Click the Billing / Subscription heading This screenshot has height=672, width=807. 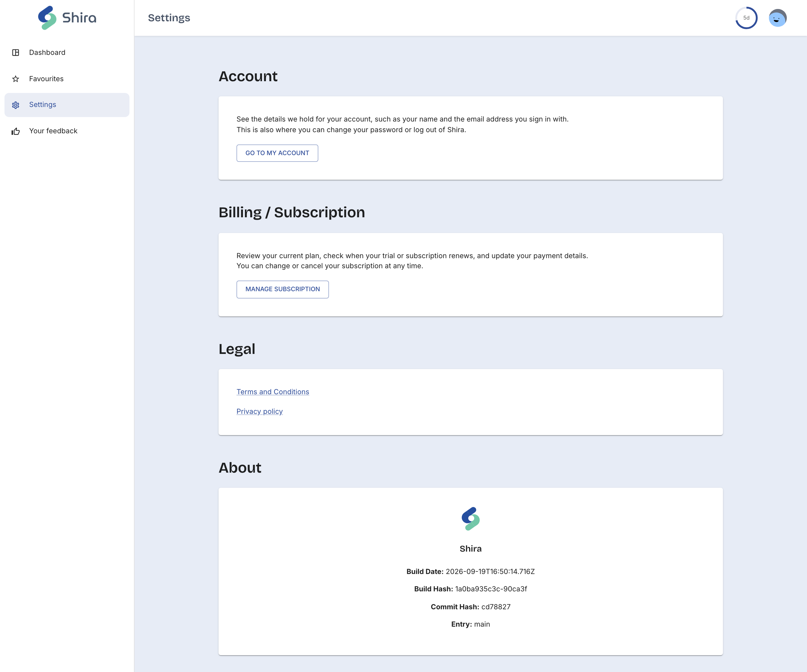(x=292, y=212)
